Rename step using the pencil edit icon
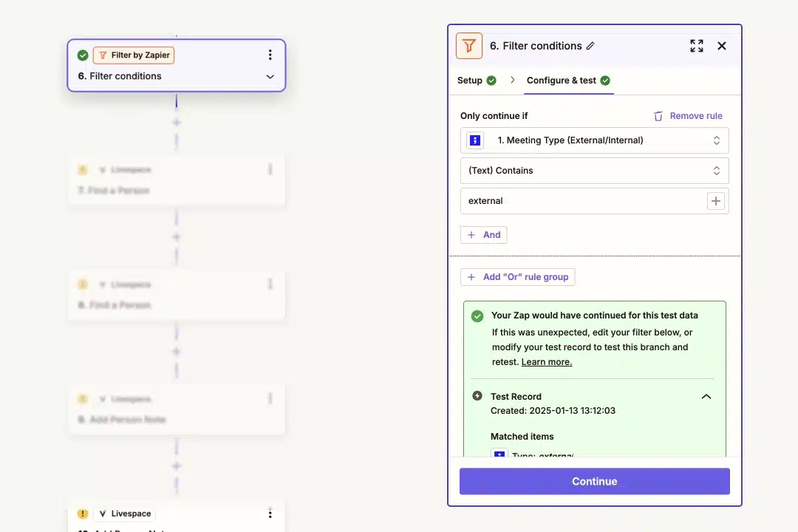This screenshot has height=532, width=798. [x=590, y=46]
